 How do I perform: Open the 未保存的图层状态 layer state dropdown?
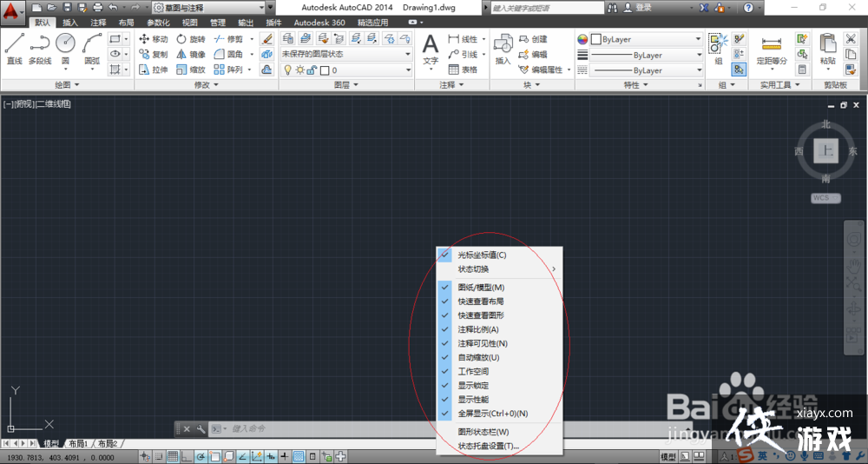click(346, 54)
